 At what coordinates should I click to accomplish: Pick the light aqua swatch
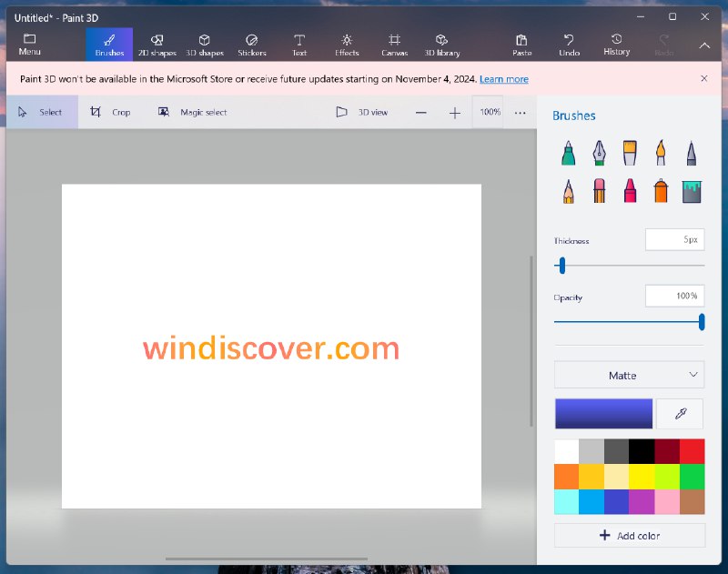point(566,501)
